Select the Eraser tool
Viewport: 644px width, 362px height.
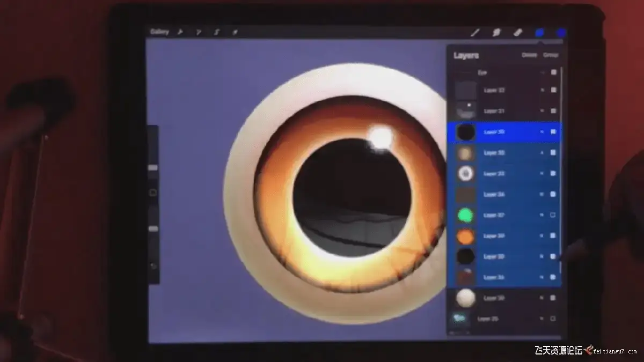coord(518,33)
